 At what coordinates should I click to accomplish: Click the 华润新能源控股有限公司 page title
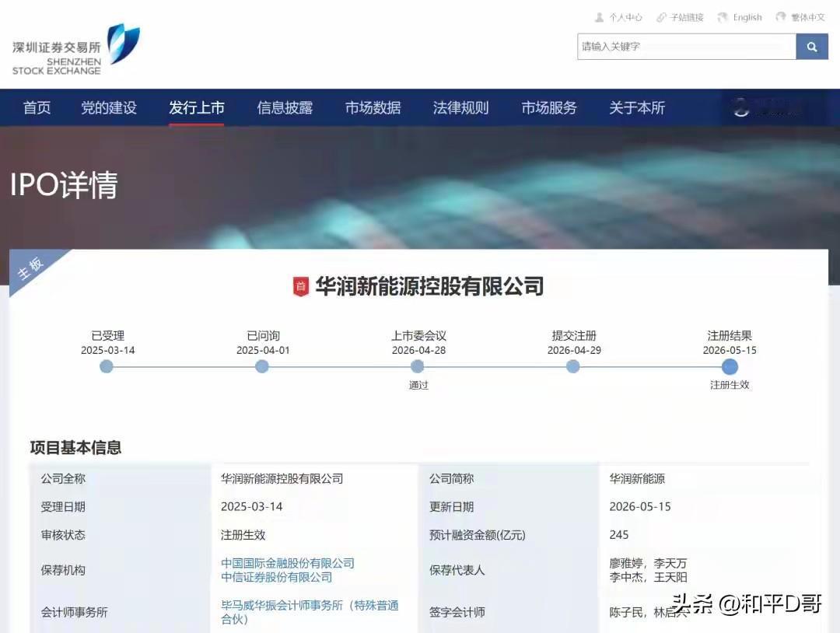pyautogui.click(x=429, y=286)
